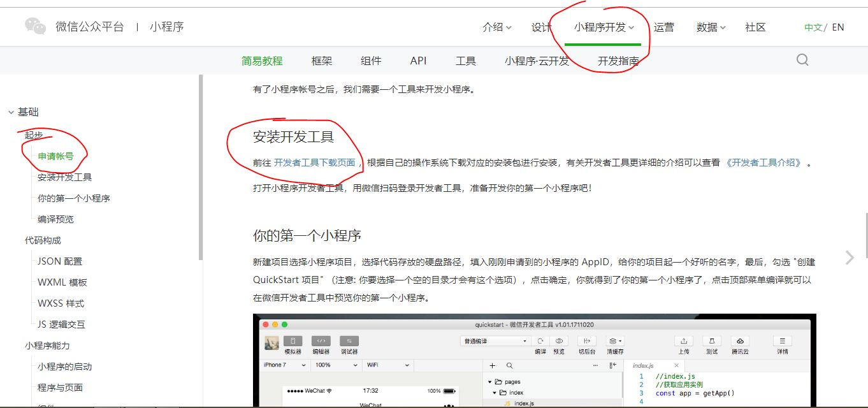Select the 开发指南 tab
Screen dimensions: 868x408
(618, 61)
